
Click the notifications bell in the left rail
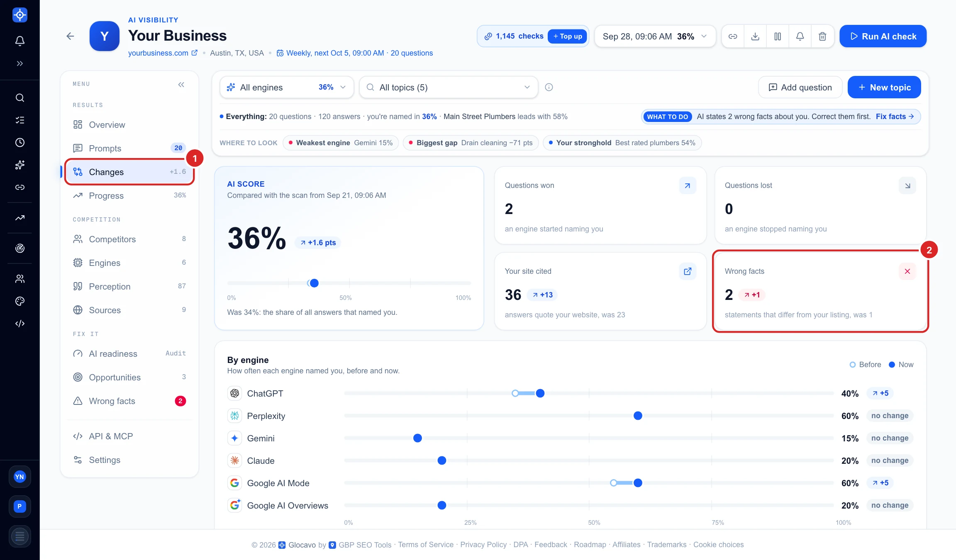coord(20,41)
